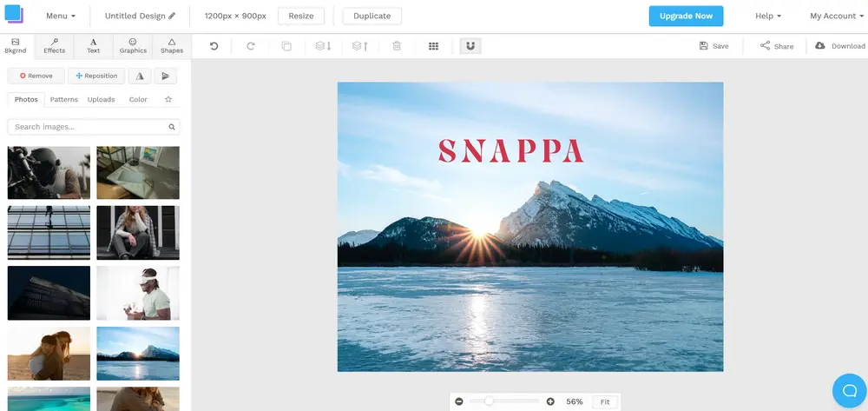
Task: Click the Save button
Action: 714,46
